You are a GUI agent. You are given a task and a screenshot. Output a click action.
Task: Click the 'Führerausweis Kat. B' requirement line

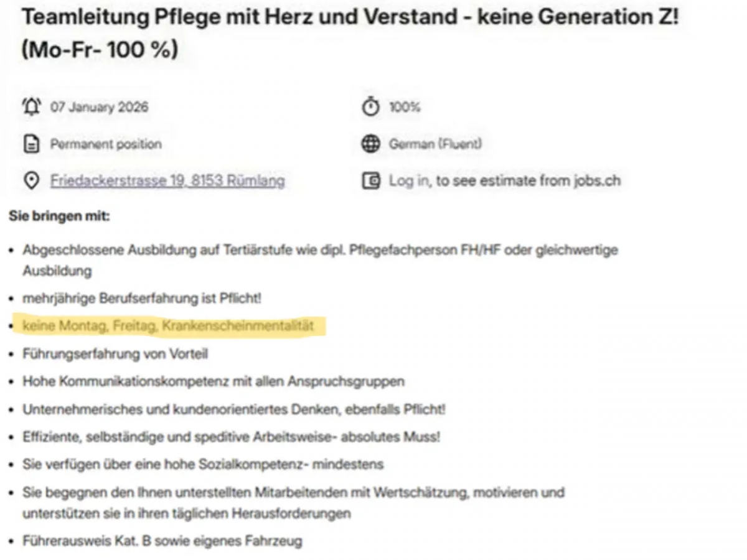pos(162,541)
